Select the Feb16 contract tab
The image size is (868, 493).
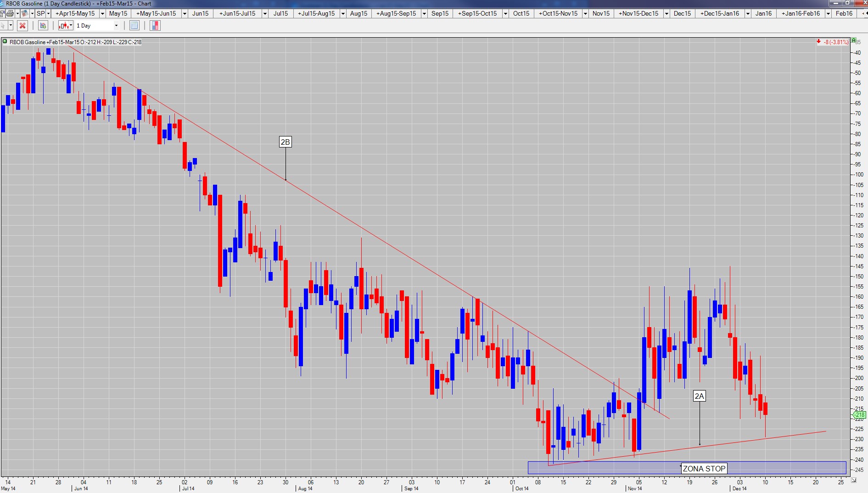[x=845, y=14]
